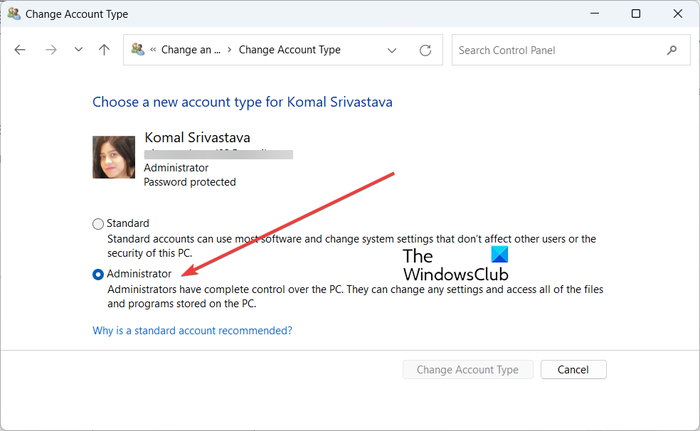700x431 pixels.
Task: Refresh the Control Panel page
Action: [x=425, y=50]
